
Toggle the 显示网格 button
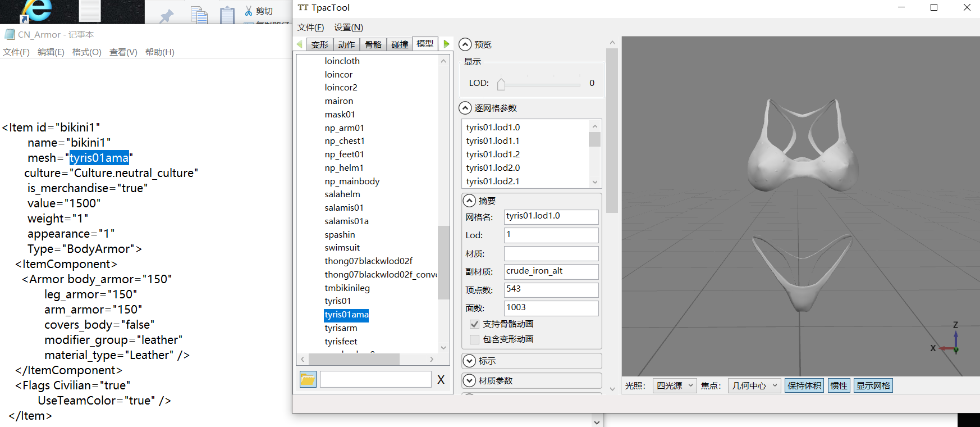(x=873, y=385)
